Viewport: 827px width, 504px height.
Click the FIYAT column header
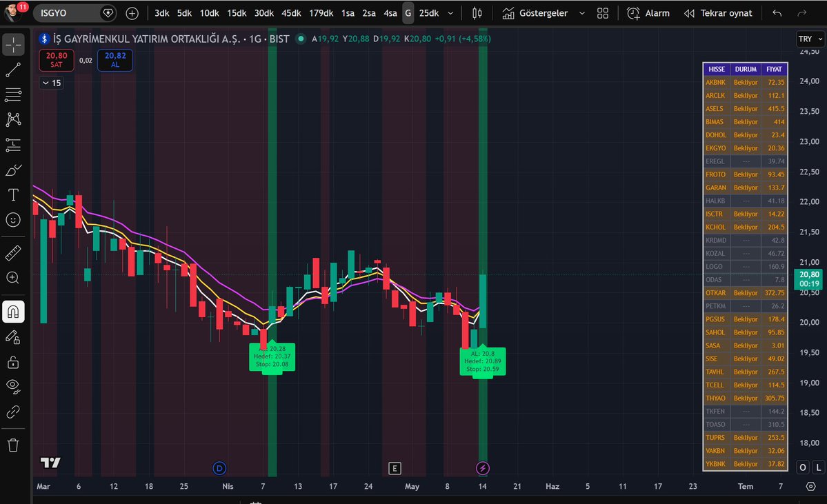point(775,69)
